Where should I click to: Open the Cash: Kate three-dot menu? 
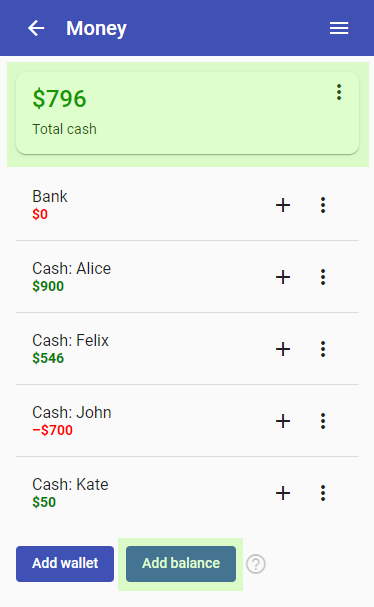[x=323, y=493]
